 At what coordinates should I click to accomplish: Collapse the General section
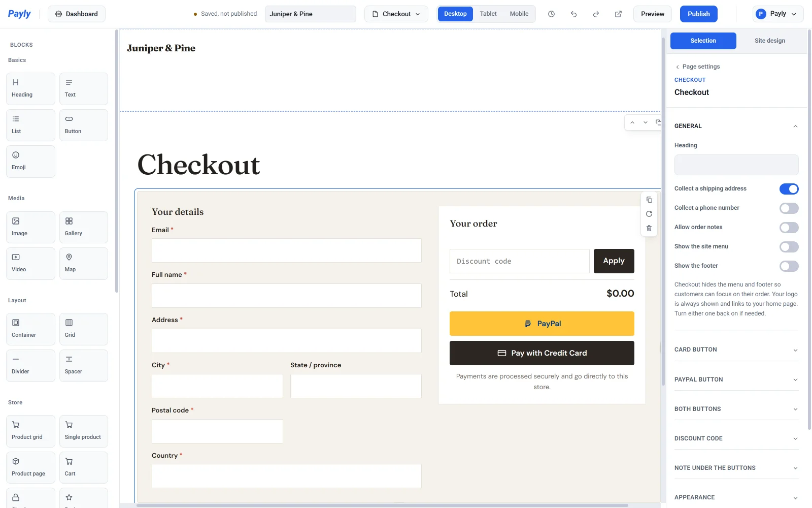(x=736, y=126)
